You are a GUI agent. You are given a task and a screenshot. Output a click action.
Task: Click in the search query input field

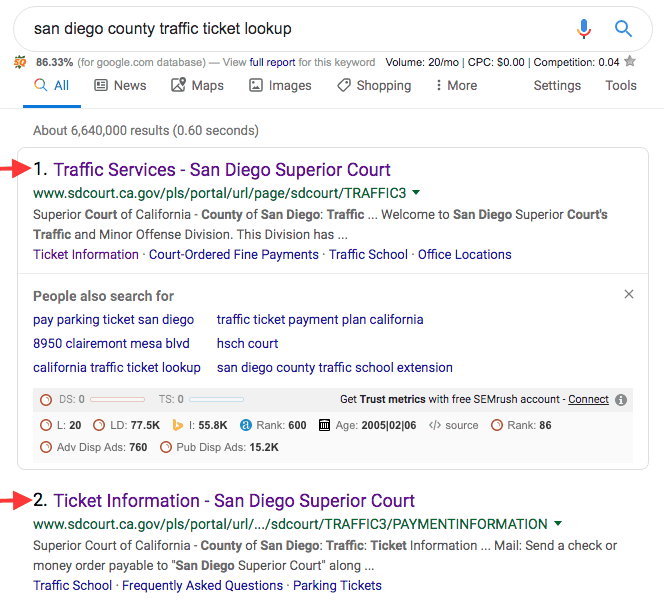pyautogui.click(x=296, y=29)
